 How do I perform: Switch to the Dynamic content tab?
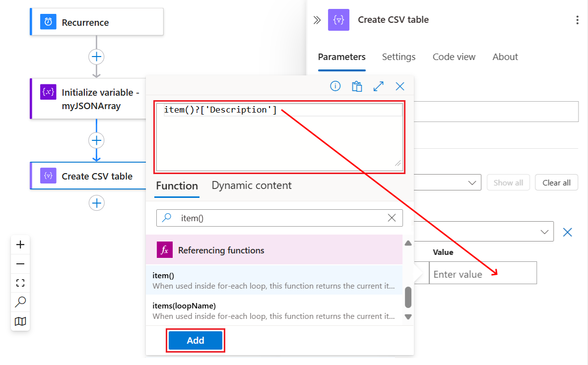pos(252,185)
